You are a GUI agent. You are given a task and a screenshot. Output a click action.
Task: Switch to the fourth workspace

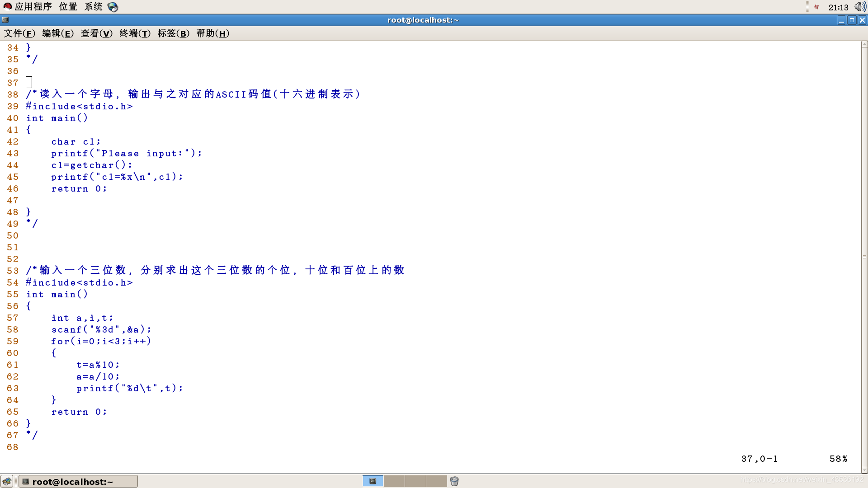(437, 481)
